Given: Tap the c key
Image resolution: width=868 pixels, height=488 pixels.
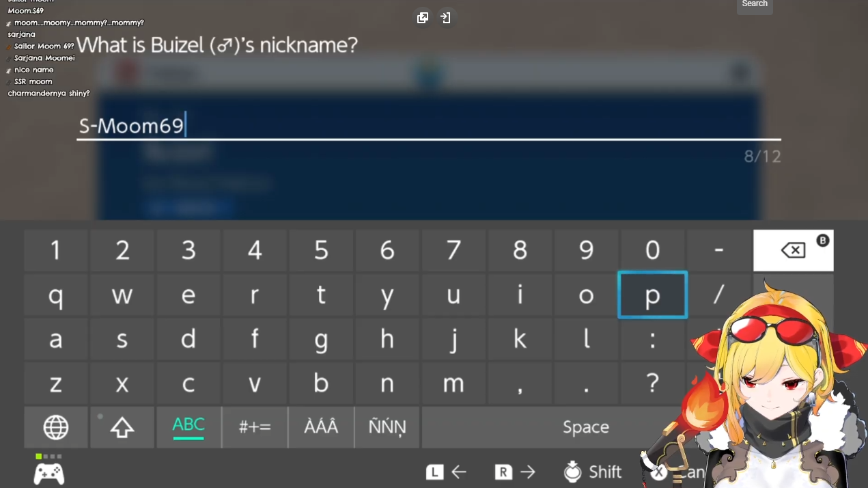Looking at the screenshot, I should tap(188, 383).
